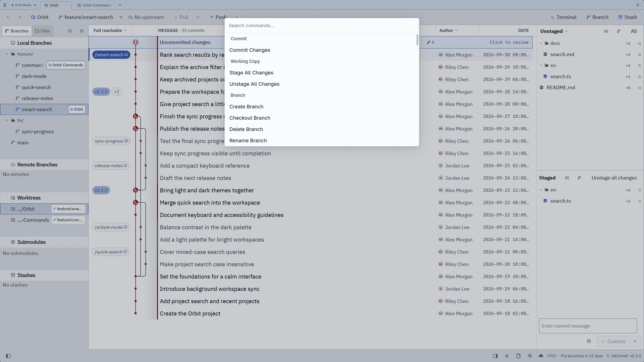Image resolution: width=644 pixels, height=362 pixels.
Task: Open the Author column dropdown
Action: 448,31
